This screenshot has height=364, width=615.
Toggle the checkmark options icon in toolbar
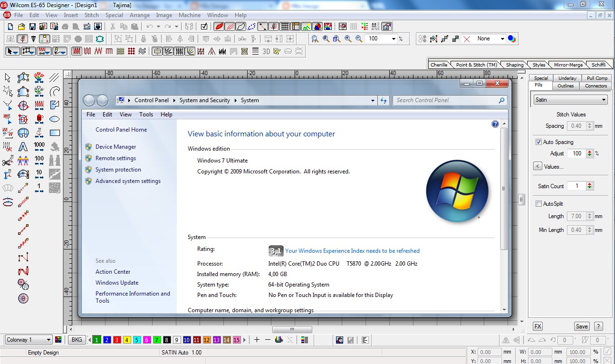point(204,27)
